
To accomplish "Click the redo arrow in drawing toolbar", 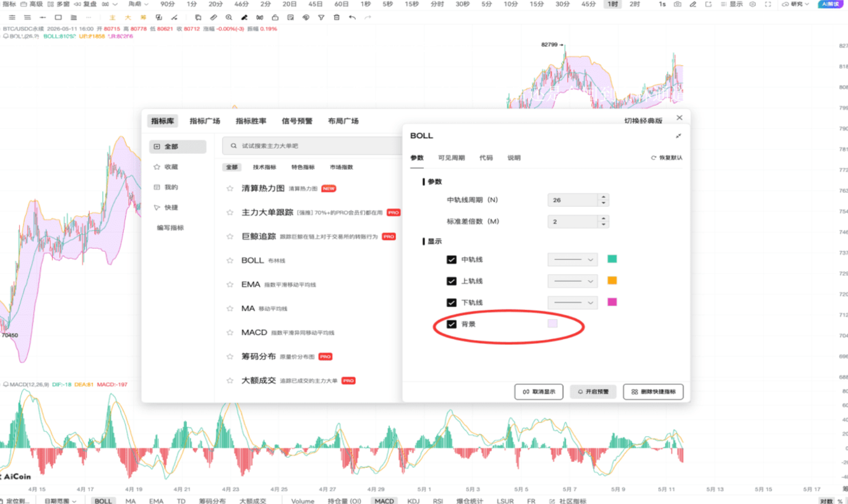I will tap(368, 17).
